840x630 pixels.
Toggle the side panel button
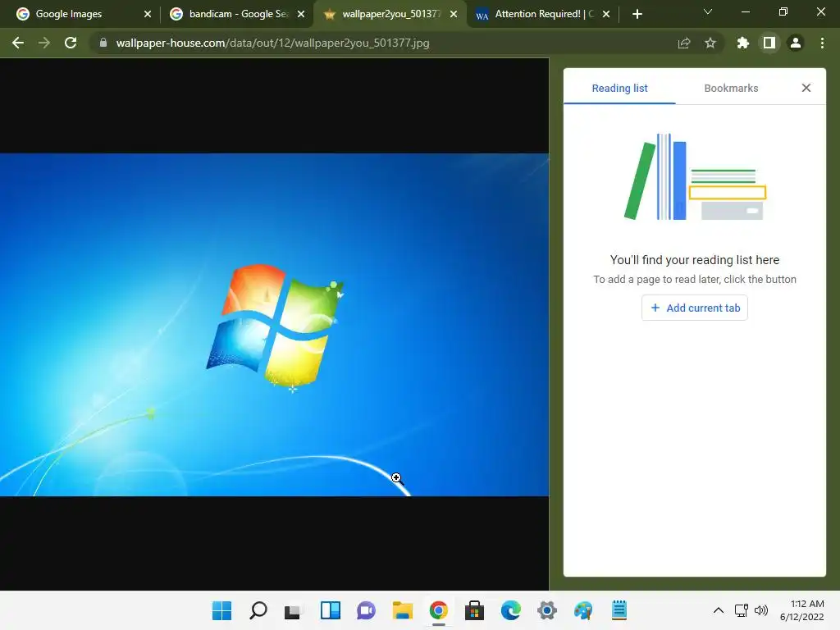769,43
